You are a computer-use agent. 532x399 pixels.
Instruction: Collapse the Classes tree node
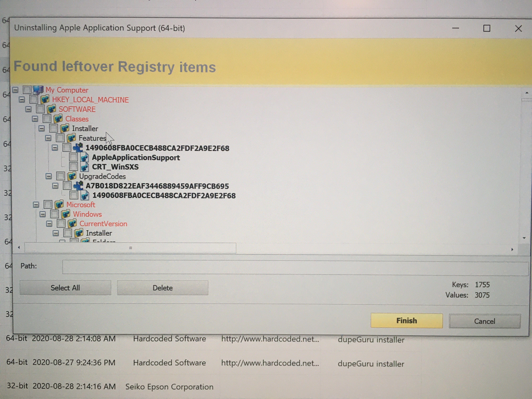pos(35,119)
